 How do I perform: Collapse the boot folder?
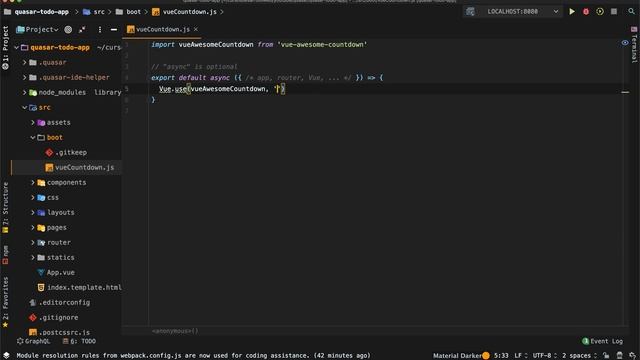point(33,138)
